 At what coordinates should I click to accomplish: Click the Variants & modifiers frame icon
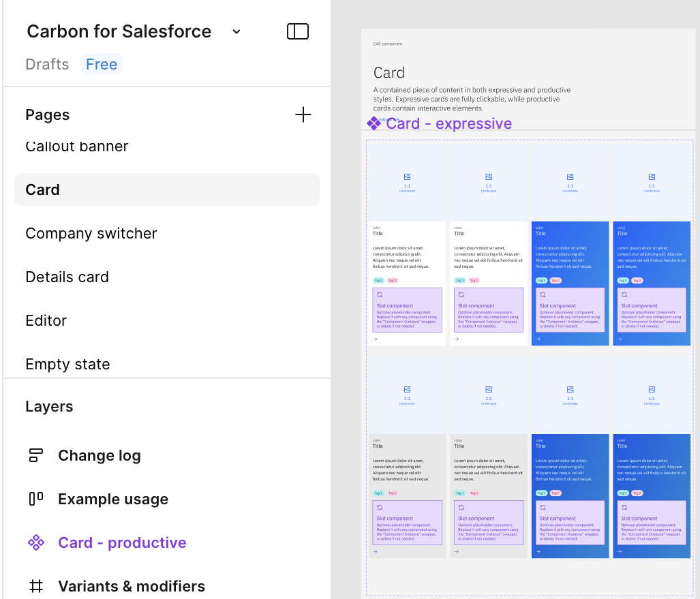(x=36, y=586)
